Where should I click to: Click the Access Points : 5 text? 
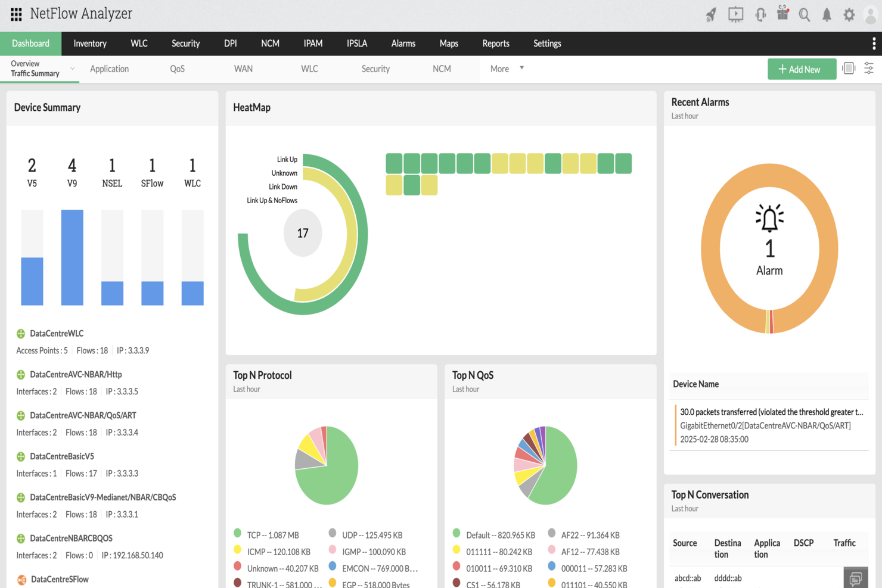coord(42,351)
